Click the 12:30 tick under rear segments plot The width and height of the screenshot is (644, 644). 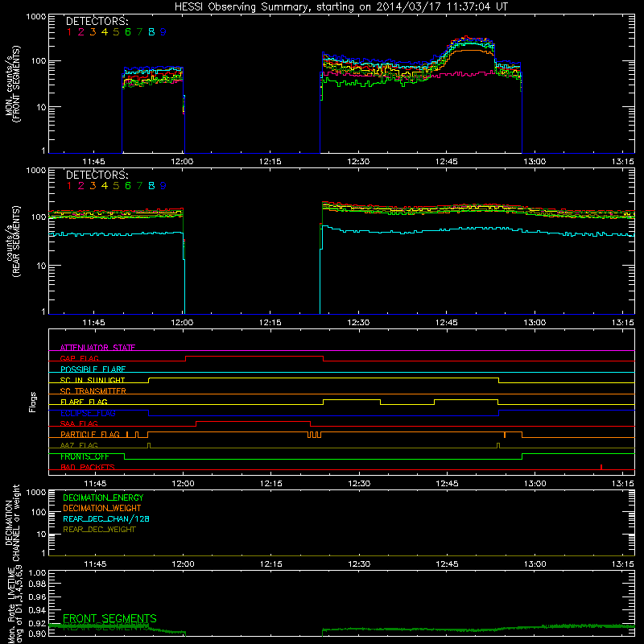coord(358,323)
